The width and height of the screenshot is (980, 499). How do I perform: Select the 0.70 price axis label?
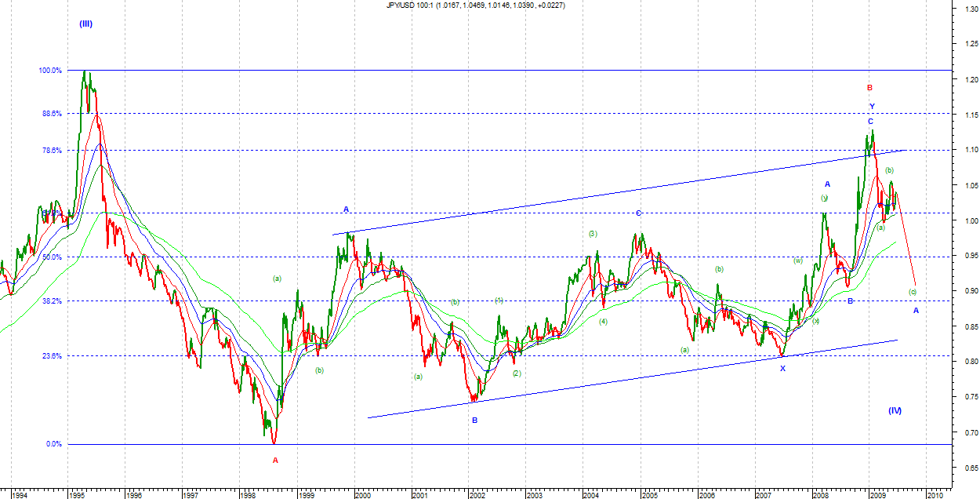pos(964,433)
